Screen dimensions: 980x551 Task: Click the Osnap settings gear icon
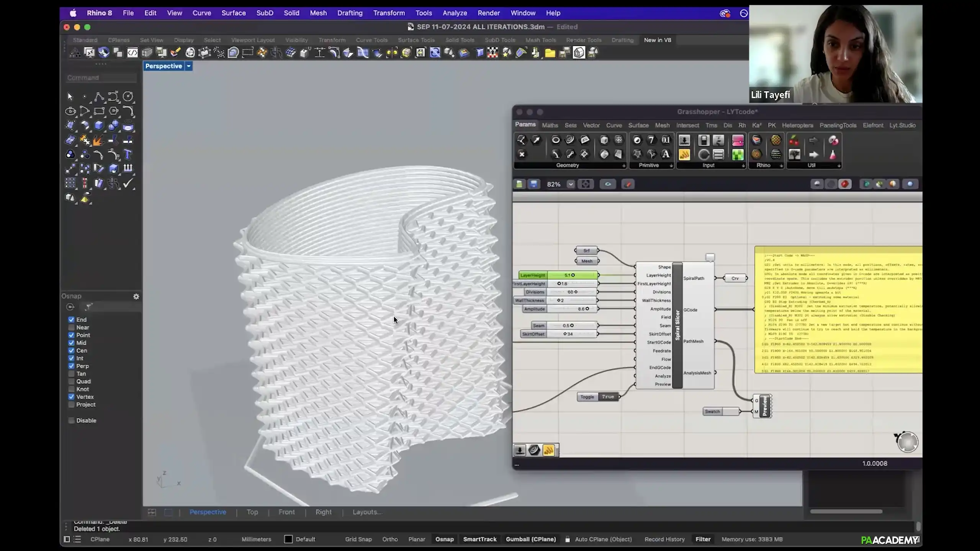pos(136,296)
